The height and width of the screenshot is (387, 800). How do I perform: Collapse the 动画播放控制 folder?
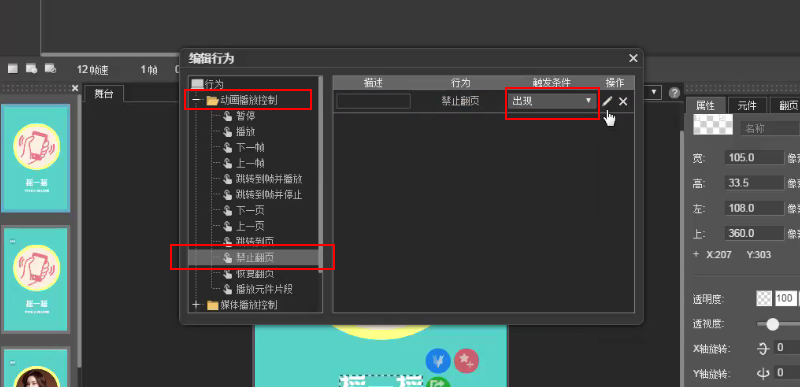pyautogui.click(x=196, y=101)
